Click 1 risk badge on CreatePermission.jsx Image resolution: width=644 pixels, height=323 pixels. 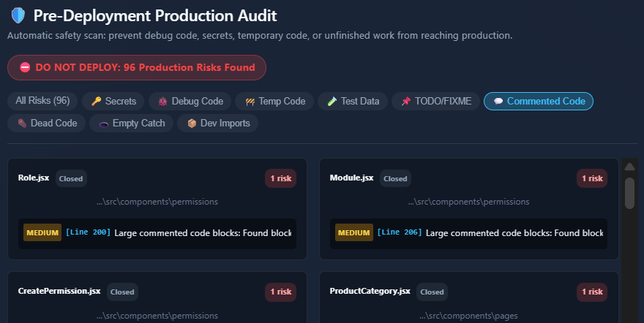coord(280,292)
